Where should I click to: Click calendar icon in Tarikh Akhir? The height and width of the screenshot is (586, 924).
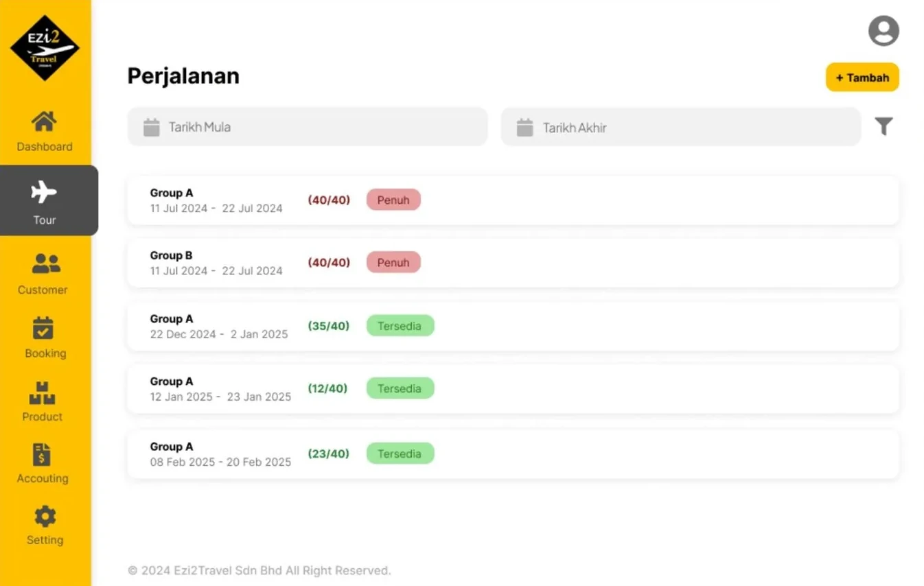[x=524, y=127]
